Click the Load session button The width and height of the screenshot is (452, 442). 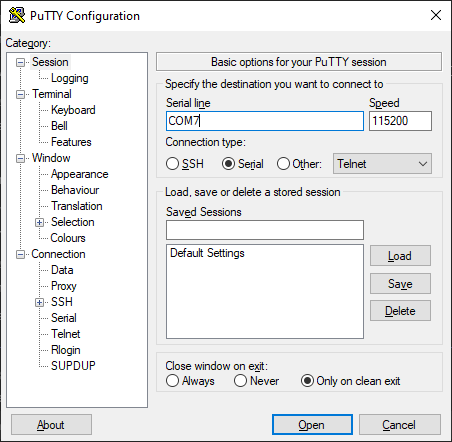pos(400,256)
